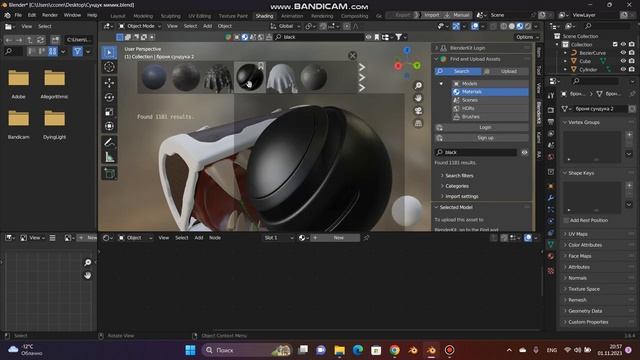Select the Scale tool
Screen dimensions: 640x360
point(109,112)
